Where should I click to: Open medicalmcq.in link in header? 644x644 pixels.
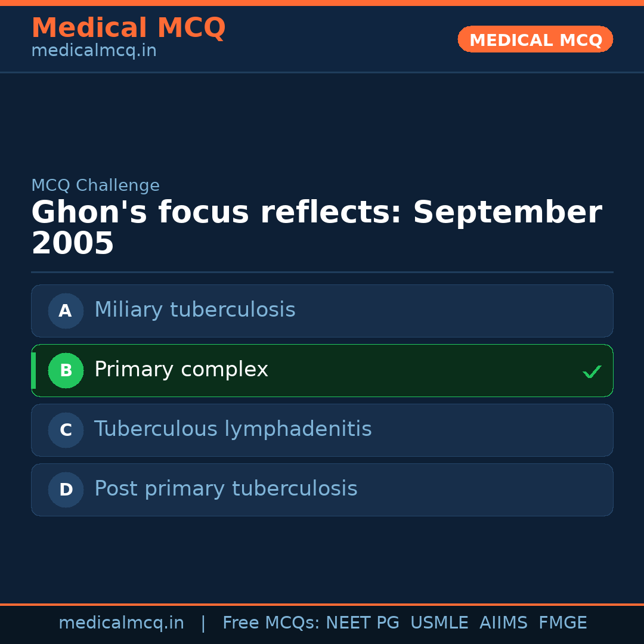point(94,51)
